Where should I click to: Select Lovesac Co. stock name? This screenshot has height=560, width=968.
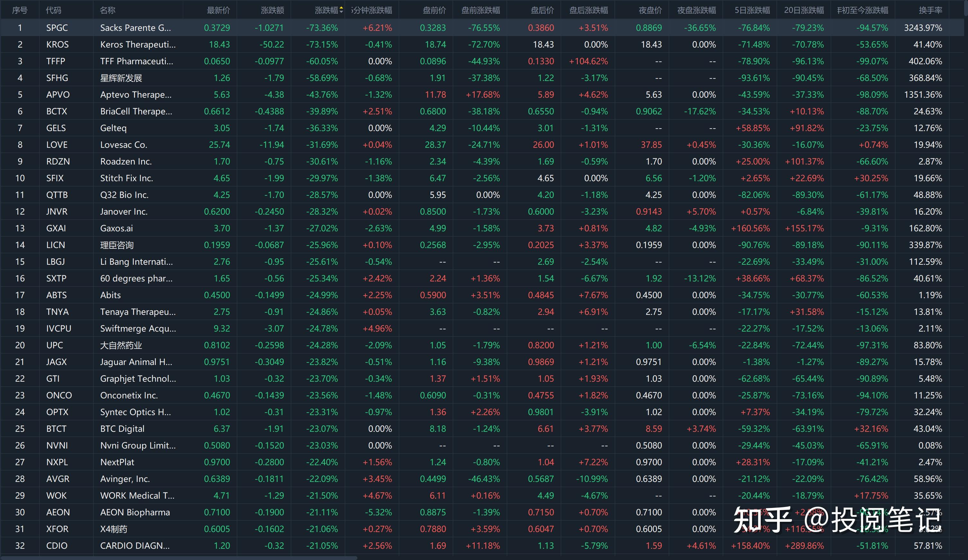(124, 145)
